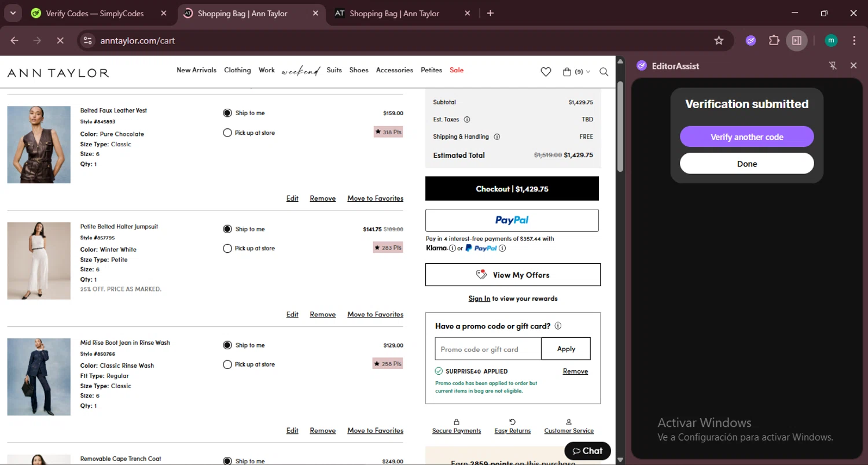Open the Chrome profile avatar

coord(831,40)
